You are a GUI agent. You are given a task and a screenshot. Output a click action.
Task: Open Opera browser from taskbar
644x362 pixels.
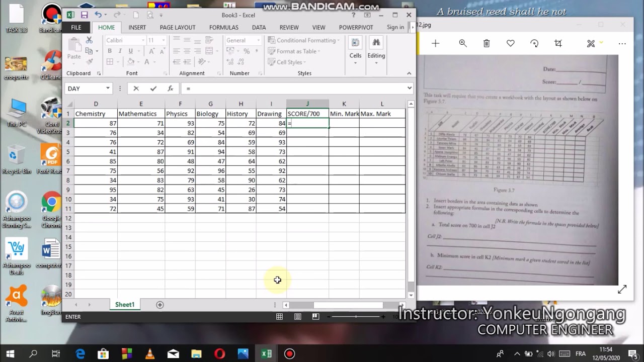point(220,354)
